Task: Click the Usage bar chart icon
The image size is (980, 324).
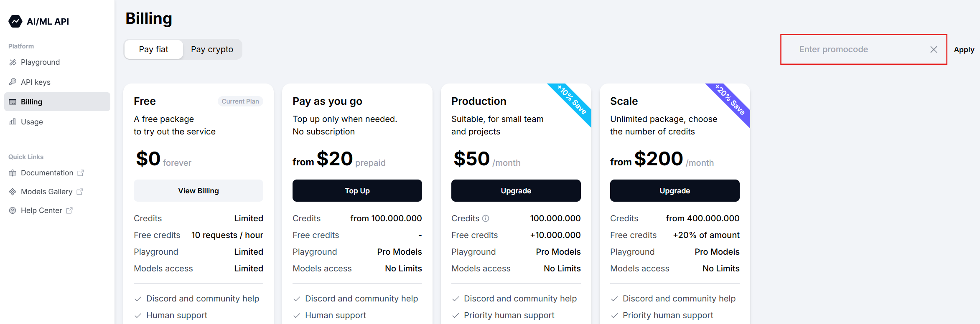Action: pos(13,121)
